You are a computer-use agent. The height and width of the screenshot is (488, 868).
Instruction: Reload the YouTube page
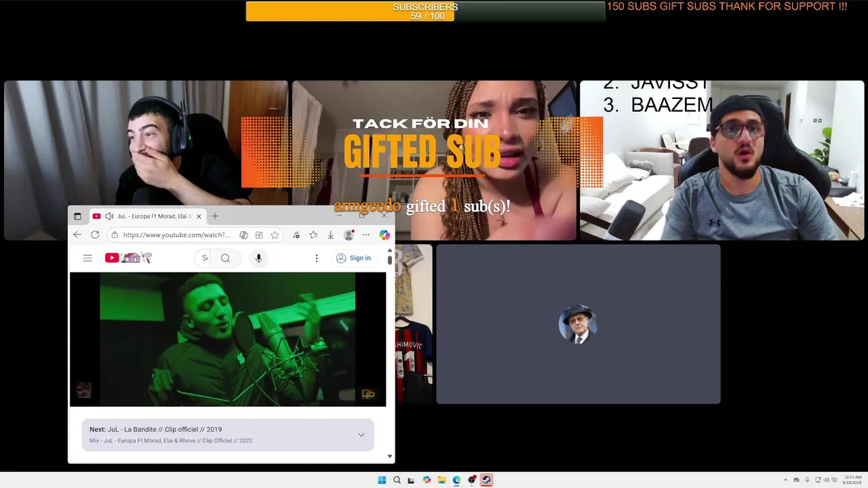pos(95,235)
